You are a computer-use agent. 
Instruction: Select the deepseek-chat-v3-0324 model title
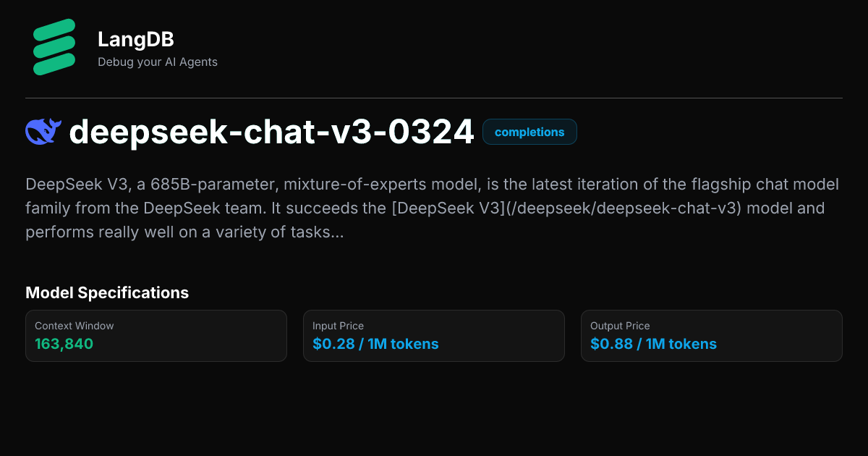[271, 132]
